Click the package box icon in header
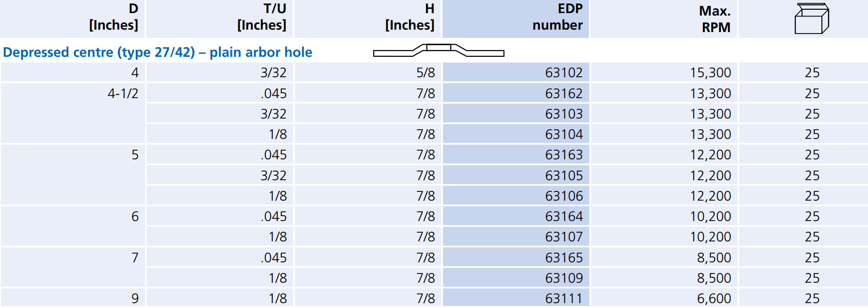This screenshot has width=868, height=307. (811, 19)
